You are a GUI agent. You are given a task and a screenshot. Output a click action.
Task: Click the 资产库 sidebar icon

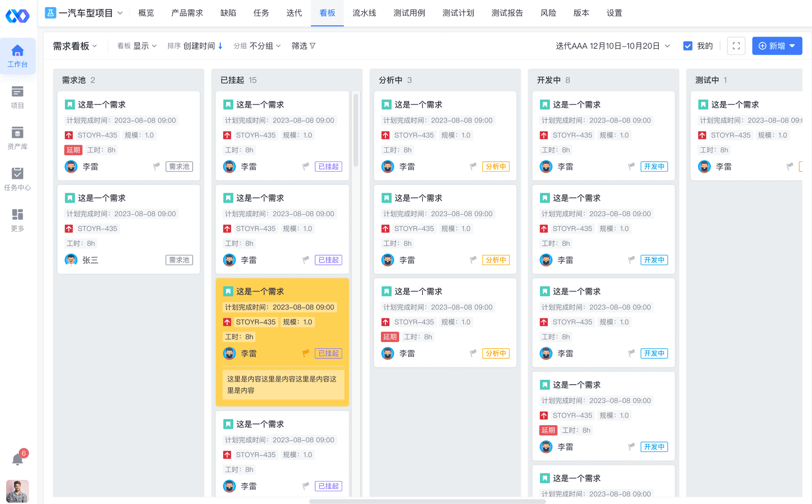click(x=17, y=138)
